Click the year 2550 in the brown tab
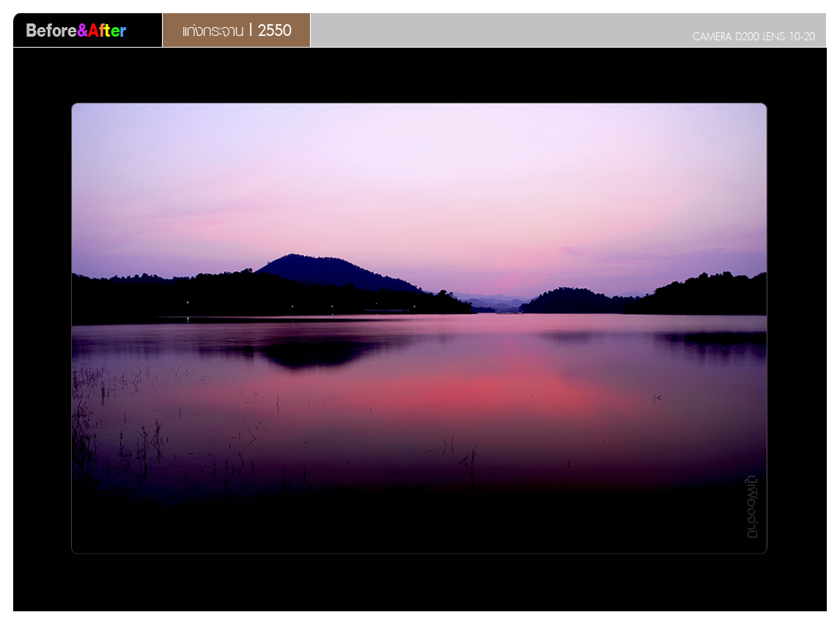This screenshot has width=840, height=623. (275, 30)
